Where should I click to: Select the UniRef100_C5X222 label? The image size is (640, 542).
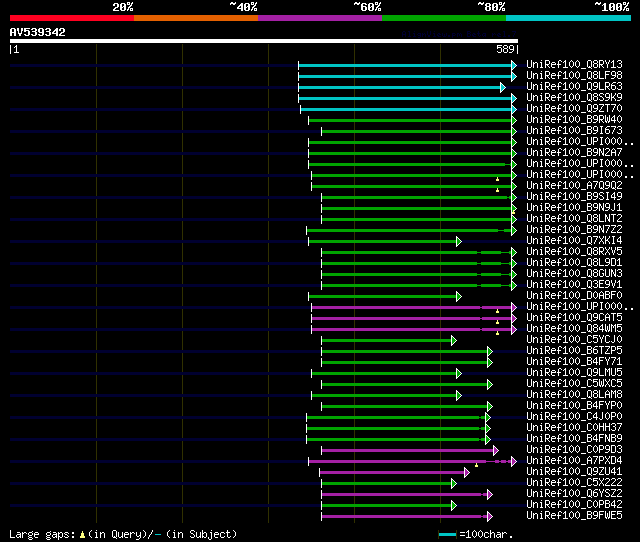(x=574, y=483)
